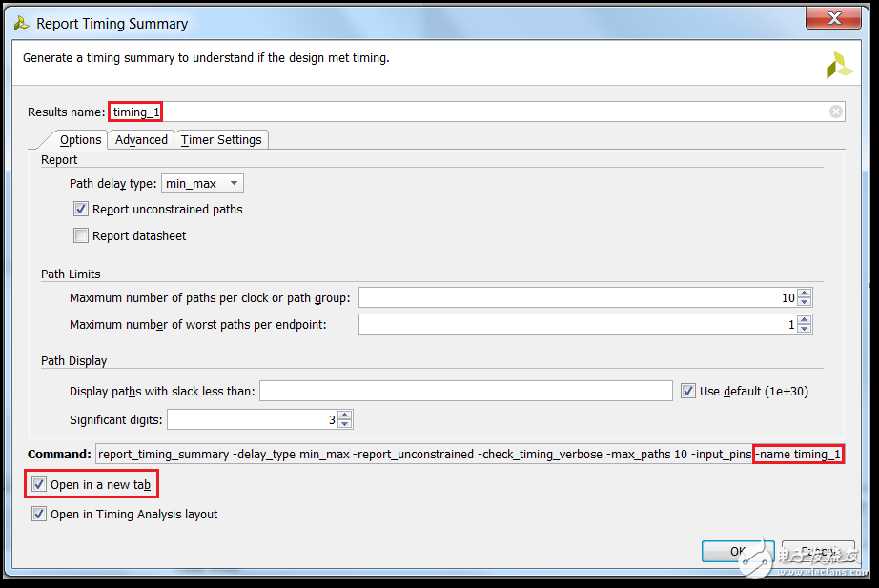Click the slack threshold input field
879x588 pixels.
click(465, 391)
